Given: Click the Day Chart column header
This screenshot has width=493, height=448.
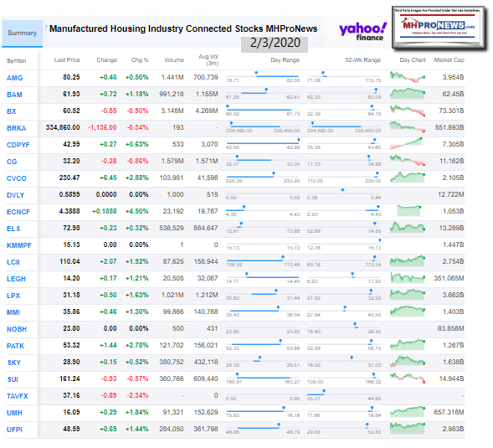Looking at the screenshot, I should point(413,59).
